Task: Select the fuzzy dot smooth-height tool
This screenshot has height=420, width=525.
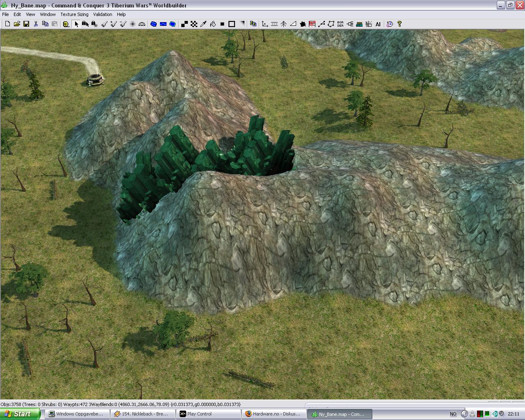Action: [x=132, y=24]
